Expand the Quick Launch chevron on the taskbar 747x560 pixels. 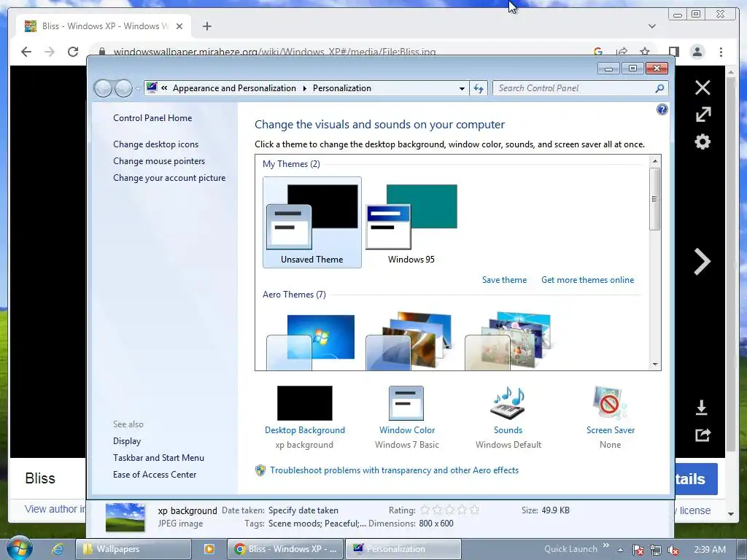606,545
